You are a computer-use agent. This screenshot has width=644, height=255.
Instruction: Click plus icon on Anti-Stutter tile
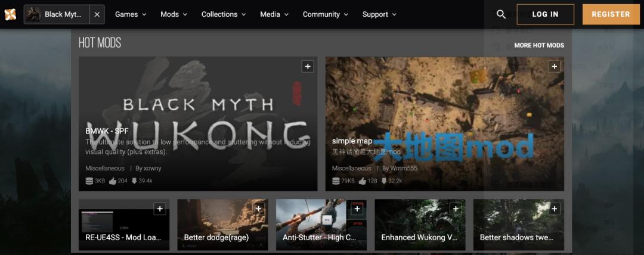coord(357,209)
